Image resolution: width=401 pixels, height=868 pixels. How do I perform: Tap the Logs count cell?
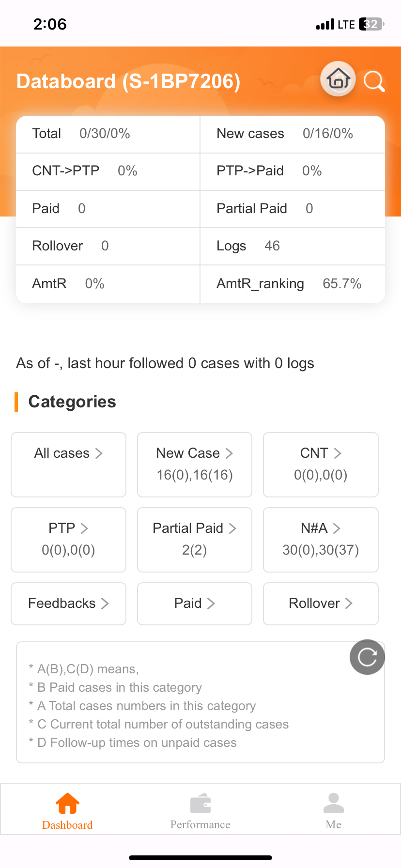pyautogui.click(x=293, y=246)
